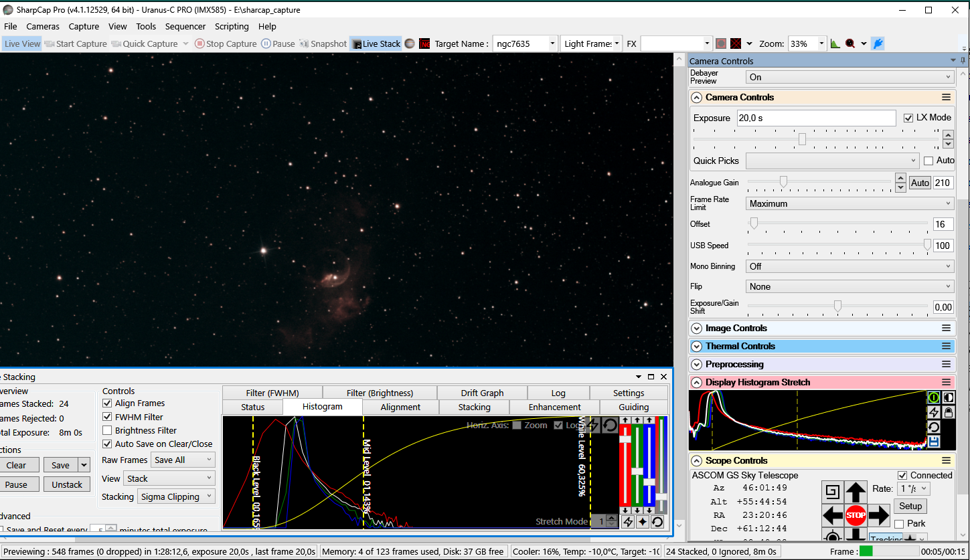Click the red deep sky annotation icon
This screenshot has height=560, width=970.
(x=424, y=43)
